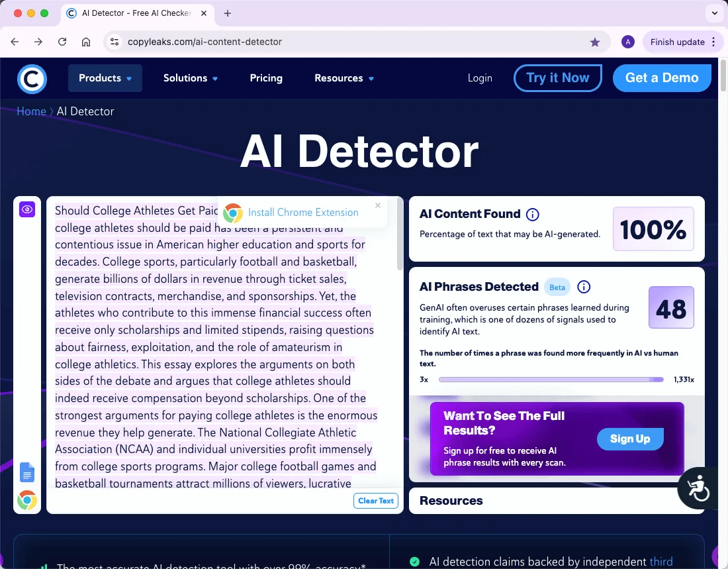
Task: Click the Sign Up button
Action: (x=630, y=439)
